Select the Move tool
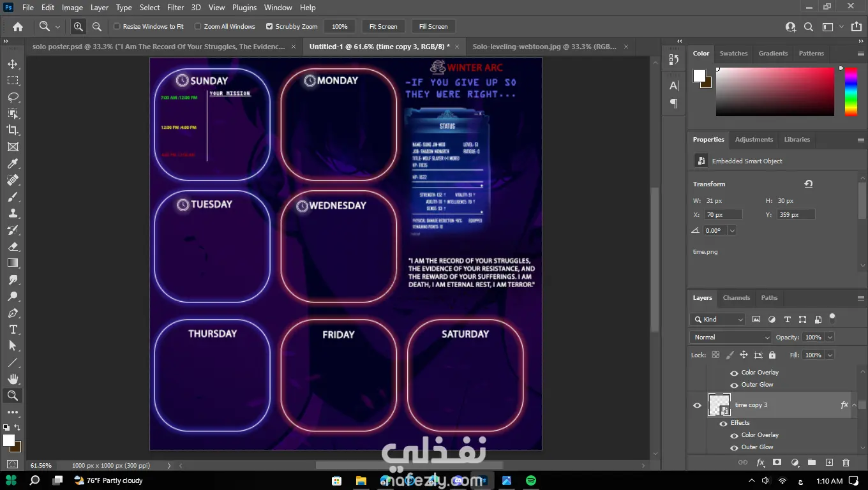868x490 pixels. point(13,64)
